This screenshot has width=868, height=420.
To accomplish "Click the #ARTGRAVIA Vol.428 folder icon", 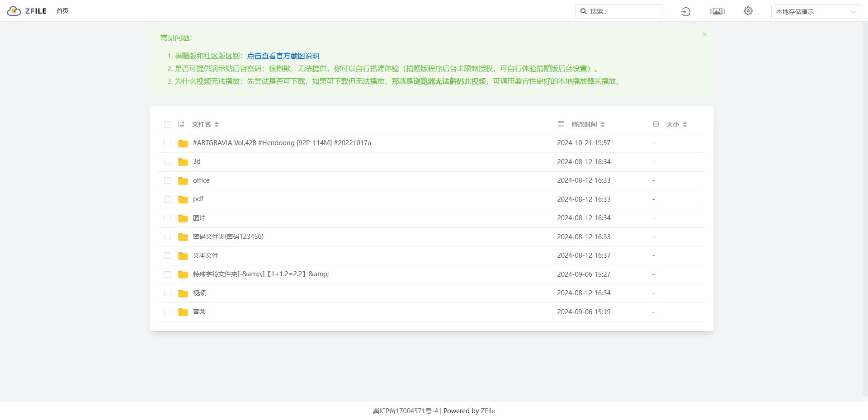I will pyautogui.click(x=183, y=143).
